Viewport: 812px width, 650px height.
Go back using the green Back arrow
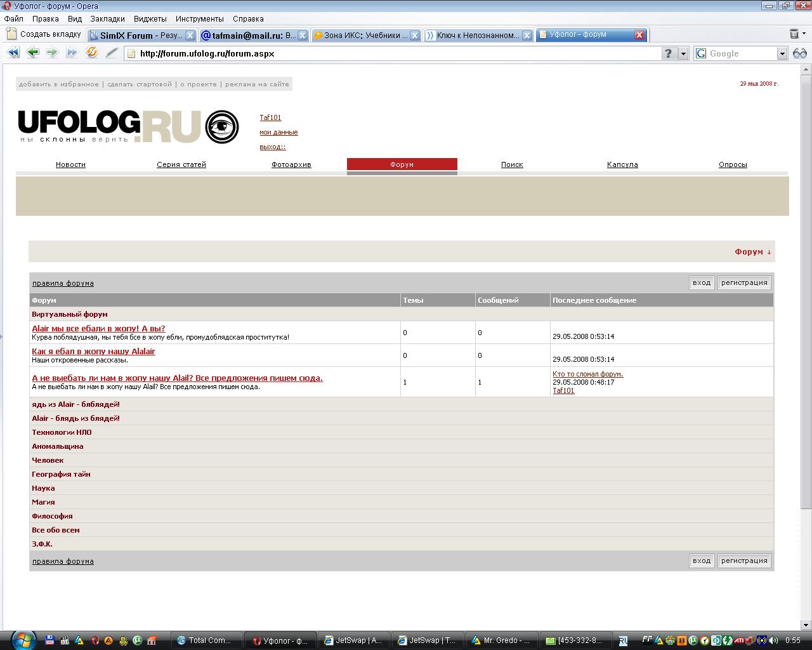pyautogui.click(x=33, y=53)
